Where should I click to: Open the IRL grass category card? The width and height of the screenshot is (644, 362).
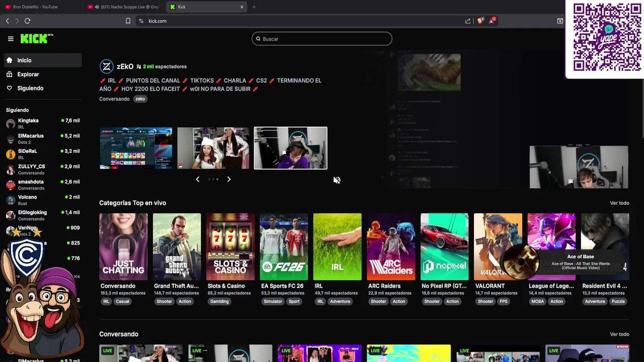[x=337, y=247]
